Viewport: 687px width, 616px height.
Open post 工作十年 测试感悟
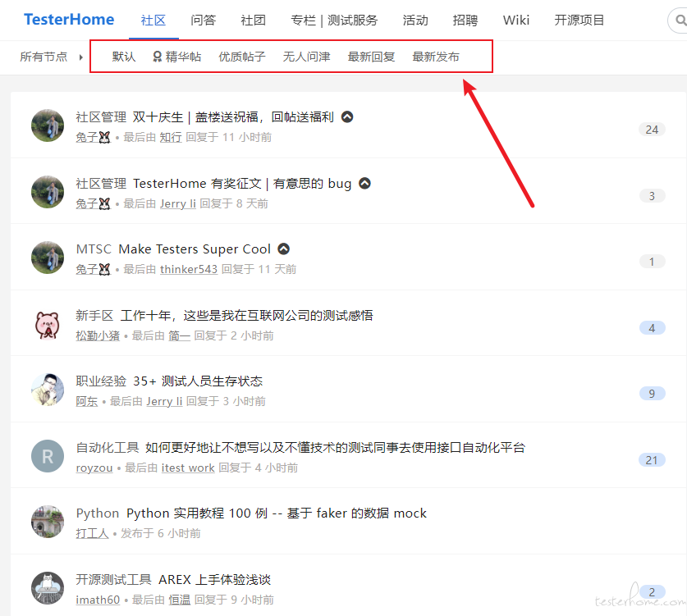[247, 315]
